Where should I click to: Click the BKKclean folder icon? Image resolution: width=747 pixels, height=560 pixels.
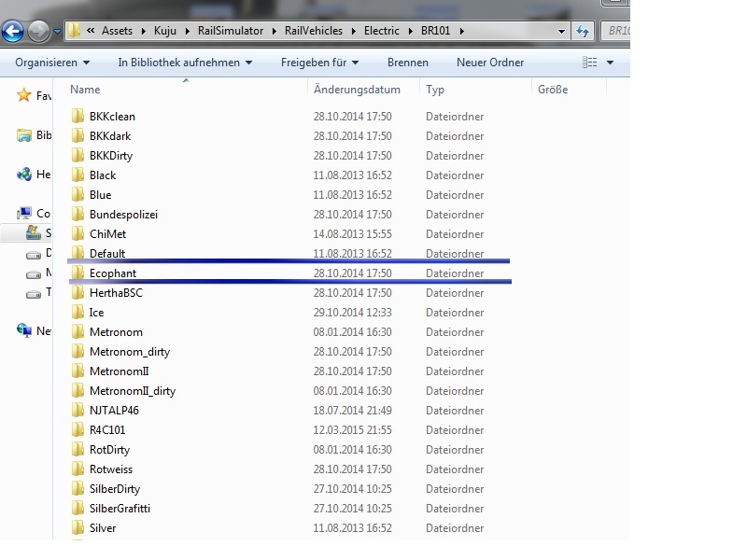pyautogui.click(x=78, y=116)
